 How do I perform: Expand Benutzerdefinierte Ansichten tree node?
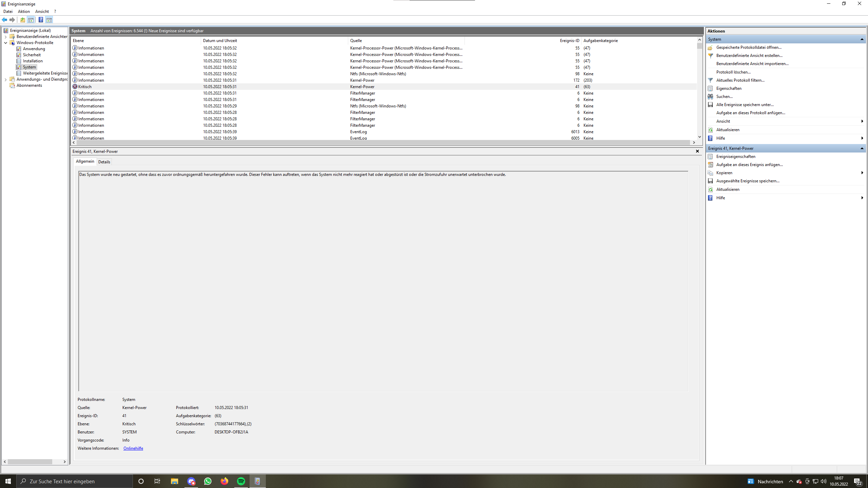coord(5,37)
